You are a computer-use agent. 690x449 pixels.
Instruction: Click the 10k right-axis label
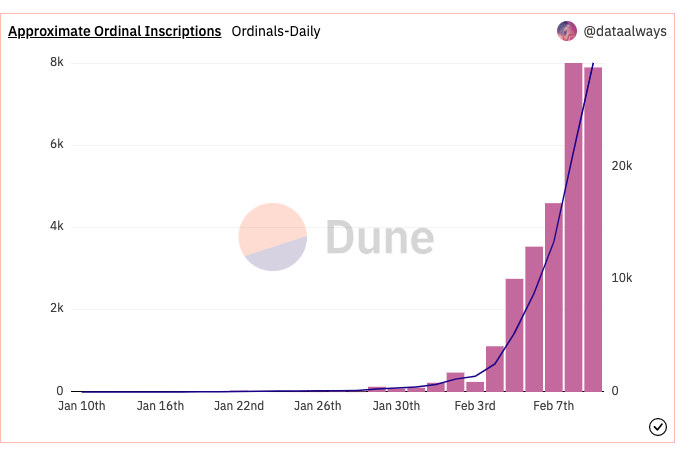coord(624,278)
